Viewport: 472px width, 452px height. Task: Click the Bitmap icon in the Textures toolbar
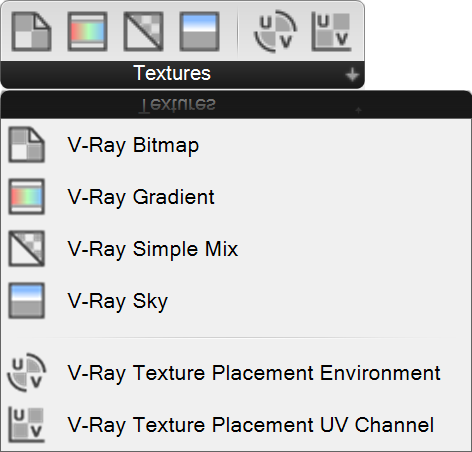(31, 32)
